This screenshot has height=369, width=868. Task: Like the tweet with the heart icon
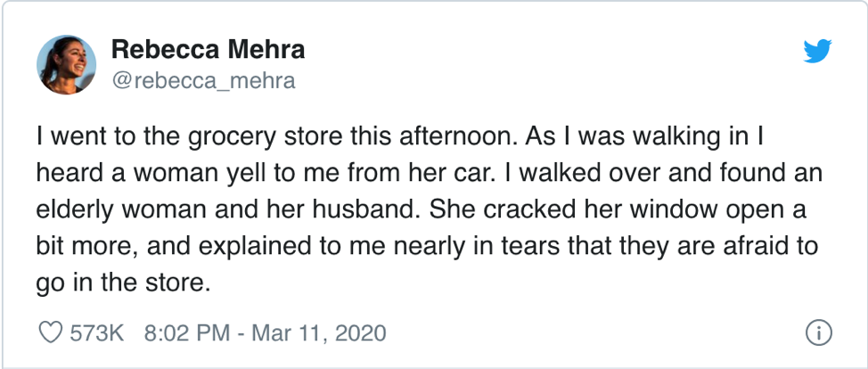(x=50, y=332)
